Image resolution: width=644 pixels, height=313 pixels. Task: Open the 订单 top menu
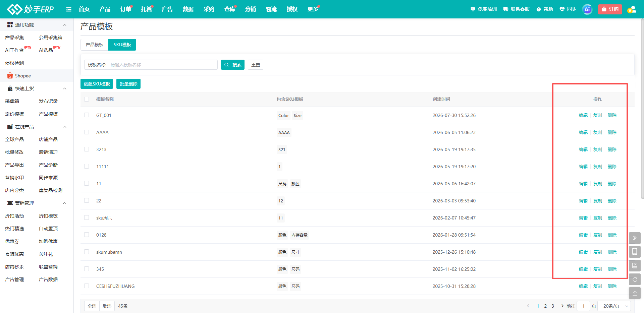tap(126, 9)
